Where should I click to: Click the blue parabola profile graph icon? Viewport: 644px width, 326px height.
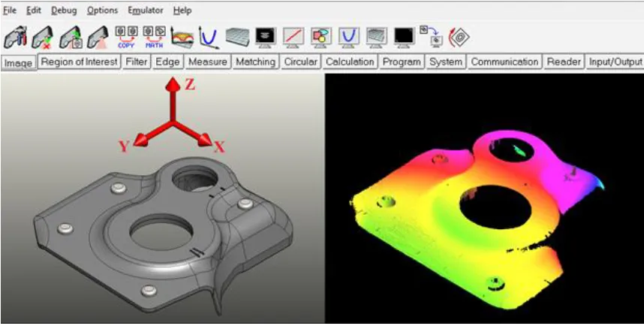(209, 38)
